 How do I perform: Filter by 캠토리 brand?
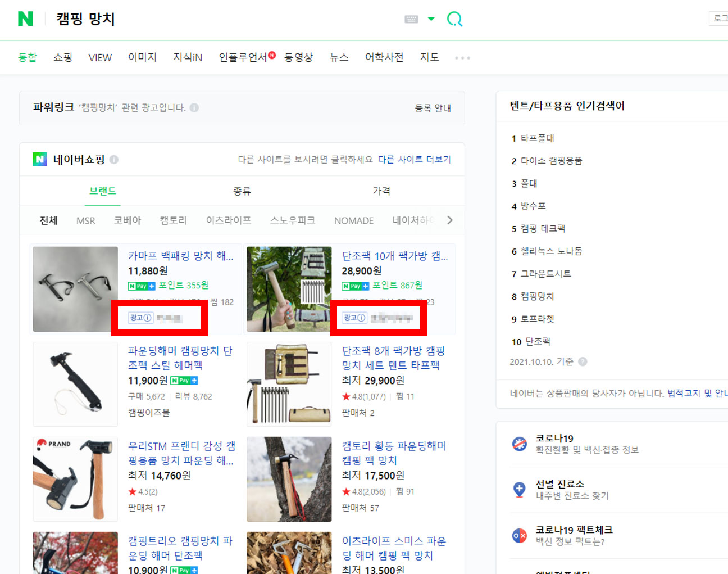pos(173,220)
